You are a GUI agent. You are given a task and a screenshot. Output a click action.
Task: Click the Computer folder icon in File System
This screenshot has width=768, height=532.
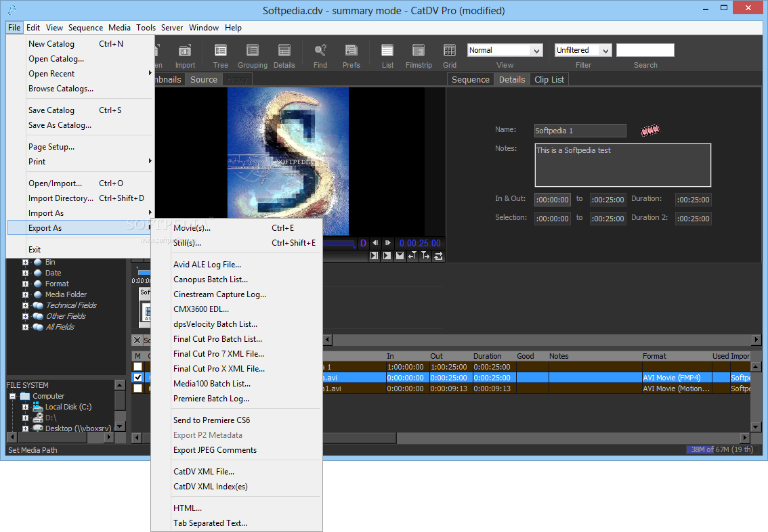(26, 396)
